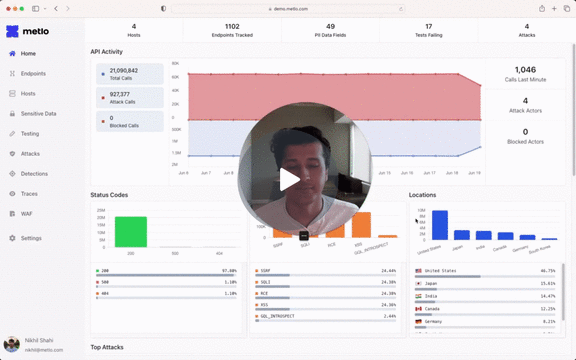Click the 4 Attacks stat
This screenshot has height=360, width=576.
(527, 30)
